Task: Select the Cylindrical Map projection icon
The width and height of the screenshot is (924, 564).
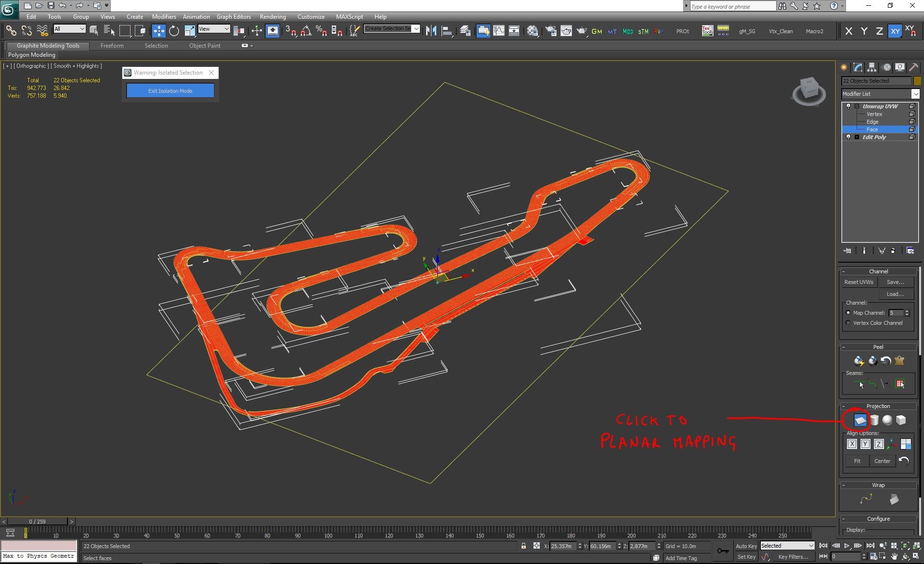Action: click(x=874, y=420)
